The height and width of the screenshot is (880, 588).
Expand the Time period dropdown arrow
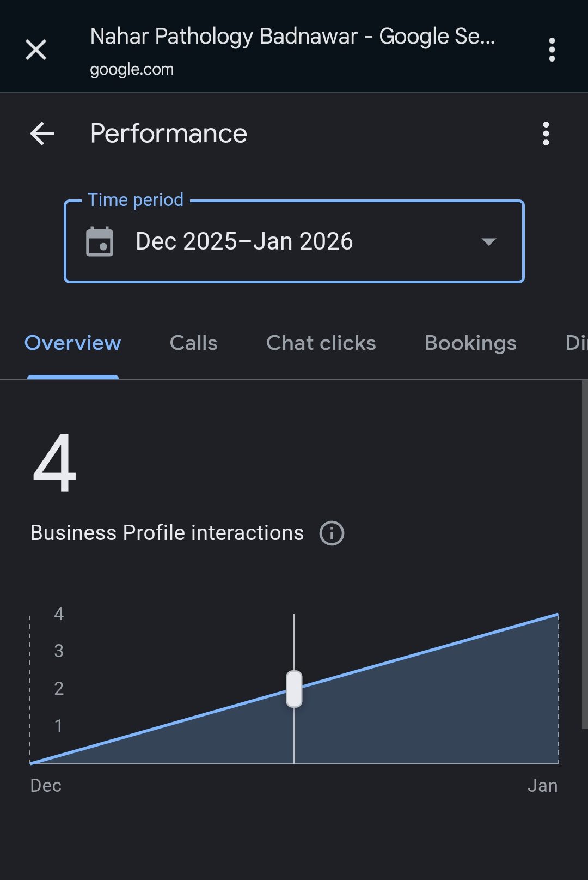click(x=488, y=241)
